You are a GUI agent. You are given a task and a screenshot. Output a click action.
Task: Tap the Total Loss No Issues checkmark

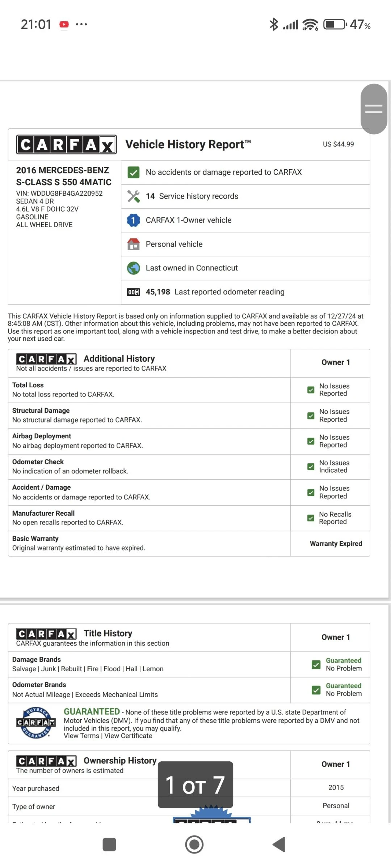point(311,390)
